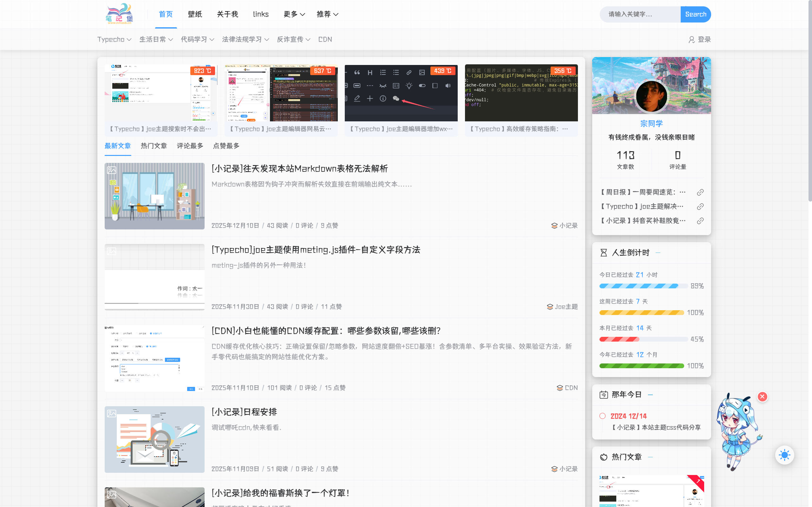Toggle the theme with the sun icon
Image resolution: width=812 pixels, height=507 pixels.
point(784,455)
